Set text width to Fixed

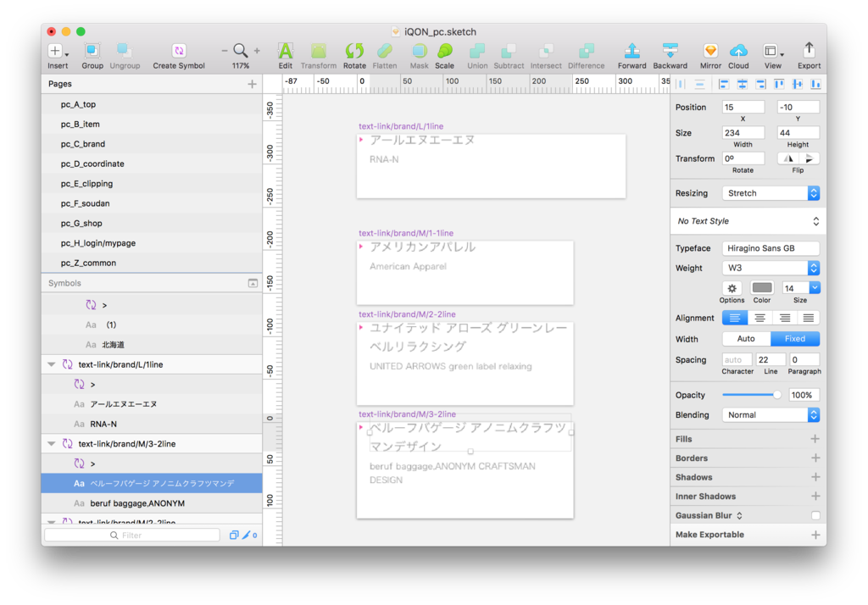click(x=795, y=339)
